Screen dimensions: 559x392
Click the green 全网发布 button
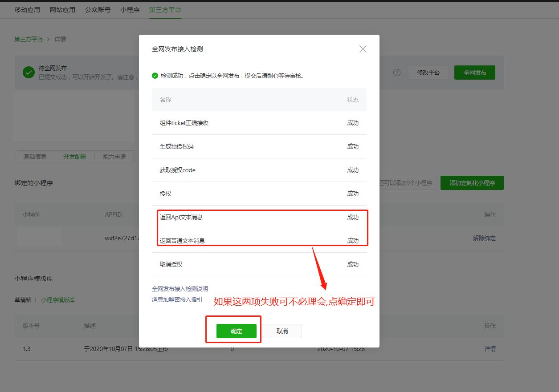coord(474,73)
